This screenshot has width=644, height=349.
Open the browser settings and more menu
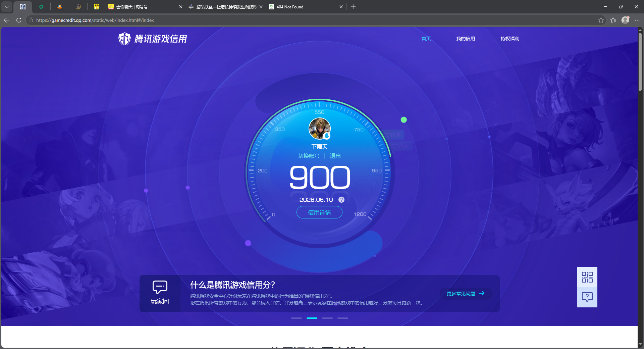click(x=637, y=20)
